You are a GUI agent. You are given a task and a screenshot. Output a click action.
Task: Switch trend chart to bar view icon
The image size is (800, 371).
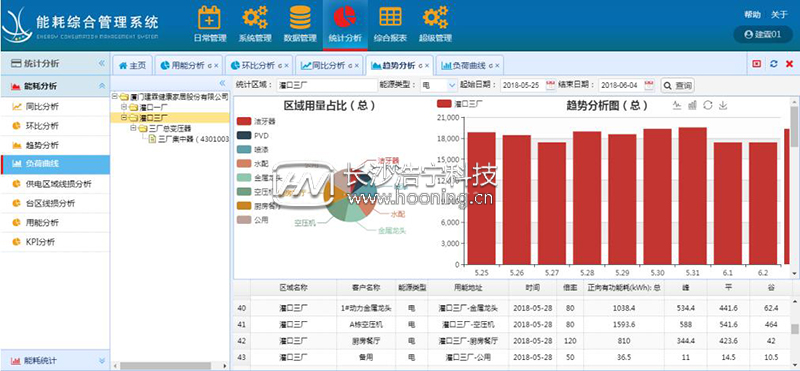pyautogui.click(x=692, y=105)
